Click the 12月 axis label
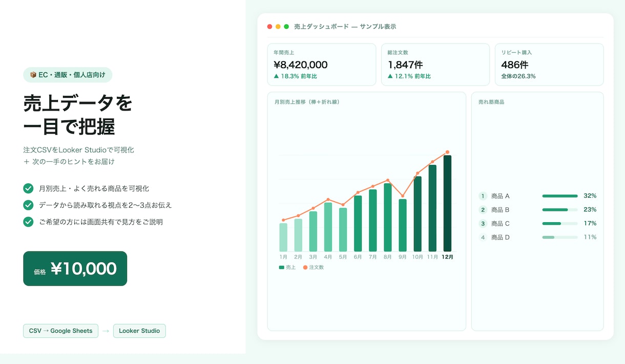The width and height of the screenshot is (625, 364). click(447, 257)
